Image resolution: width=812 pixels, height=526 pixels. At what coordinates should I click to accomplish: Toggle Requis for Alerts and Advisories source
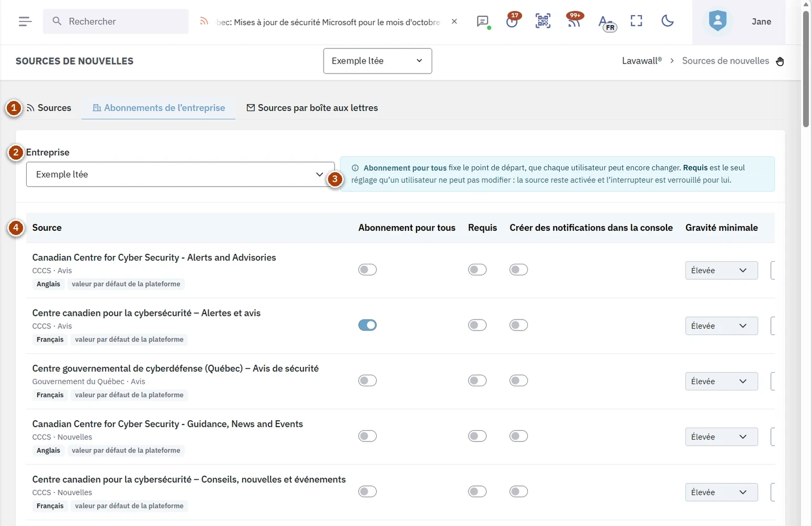click(477, 270)
